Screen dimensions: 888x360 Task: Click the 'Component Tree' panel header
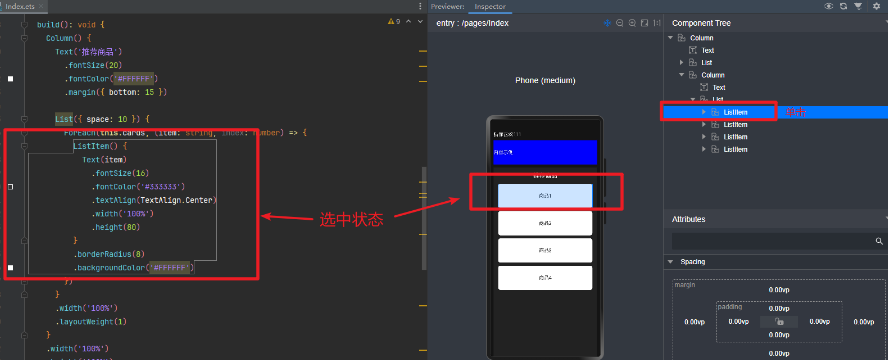(701, 23)
